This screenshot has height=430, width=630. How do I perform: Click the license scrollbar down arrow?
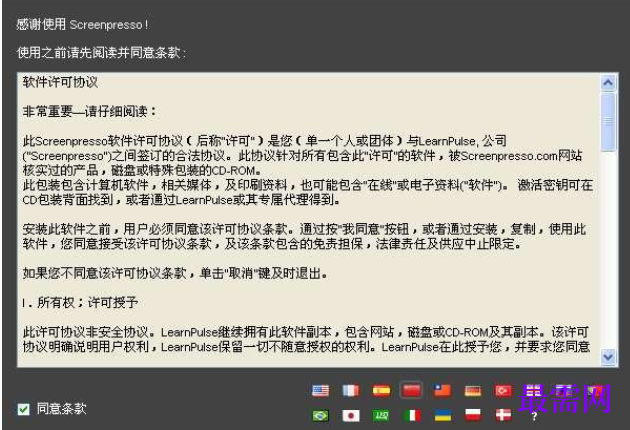[x=608, y=356]
